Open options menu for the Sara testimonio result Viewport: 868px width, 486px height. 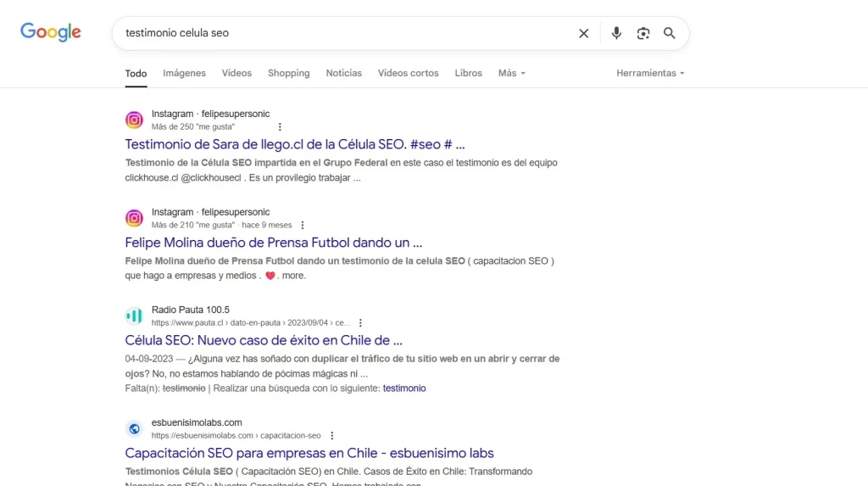pos(280,127)
